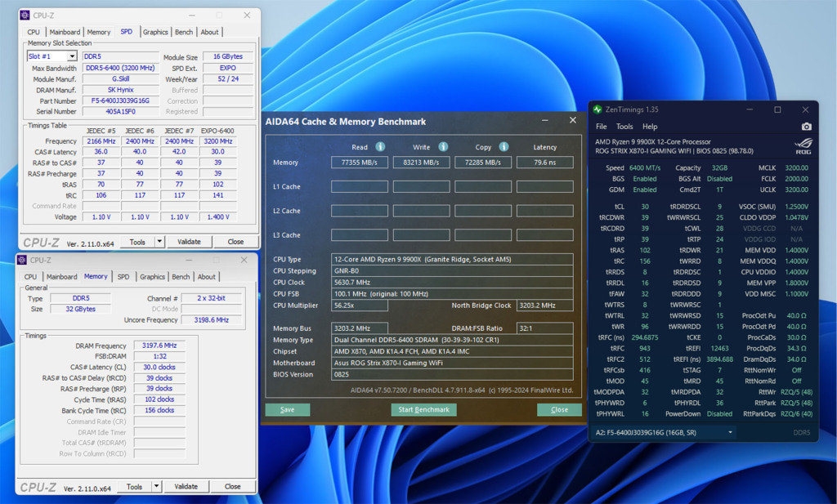Click the Memory Copy 72285 MB/s field
Image resolution: width=837 pixels, height=504 pixels.
pyautogui.click(x=483, y=162)
